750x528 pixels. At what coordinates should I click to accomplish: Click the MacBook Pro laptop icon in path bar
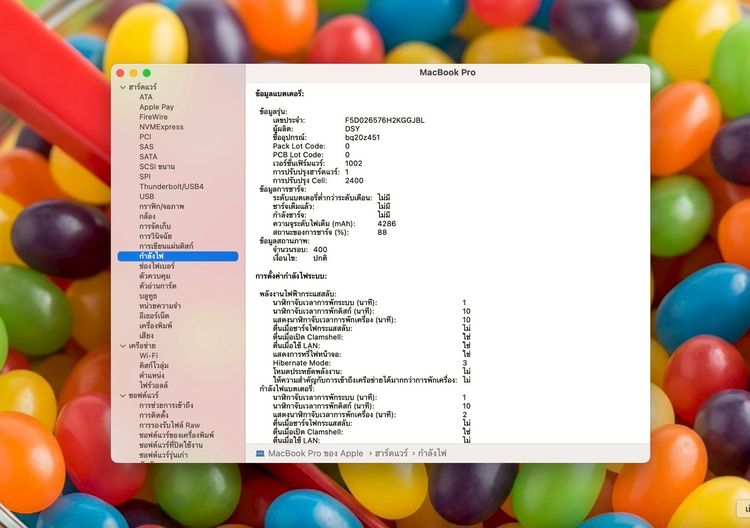tap(260, 453)
